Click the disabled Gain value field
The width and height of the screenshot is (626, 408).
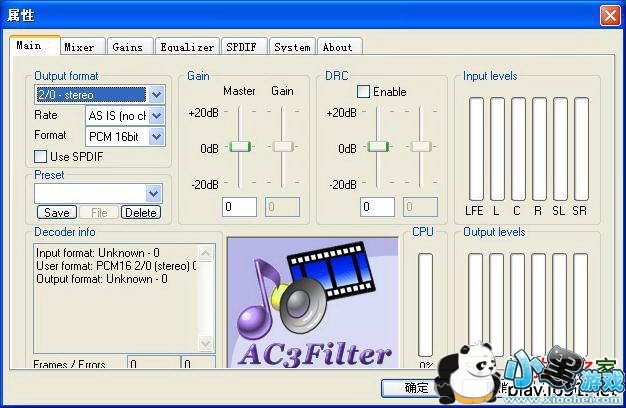282,207
